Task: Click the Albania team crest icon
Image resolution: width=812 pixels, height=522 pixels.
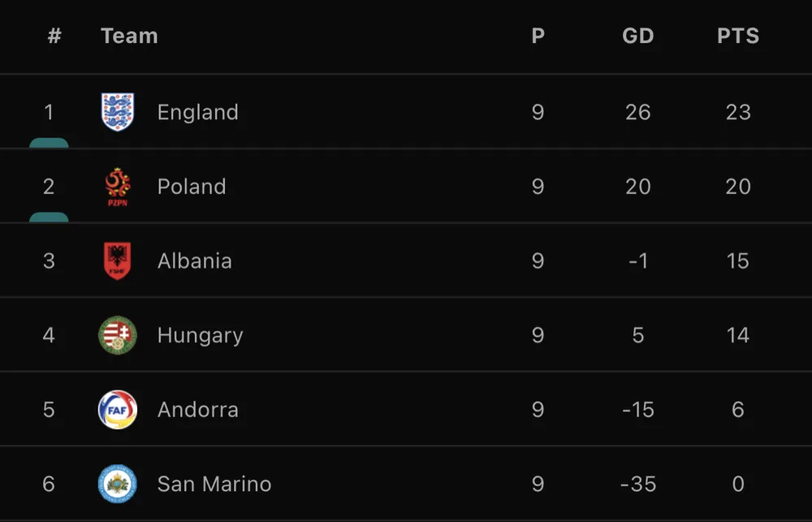Action: 118,261
